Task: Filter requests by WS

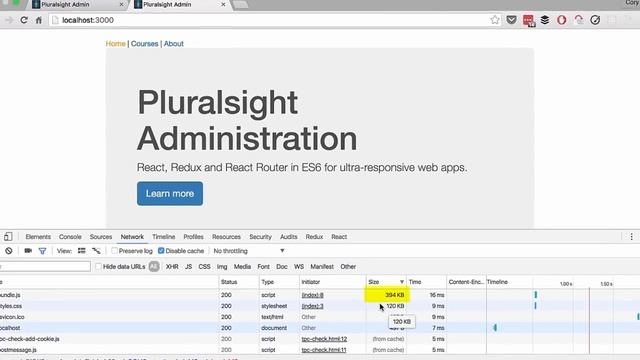Action: tap(299, 267)
